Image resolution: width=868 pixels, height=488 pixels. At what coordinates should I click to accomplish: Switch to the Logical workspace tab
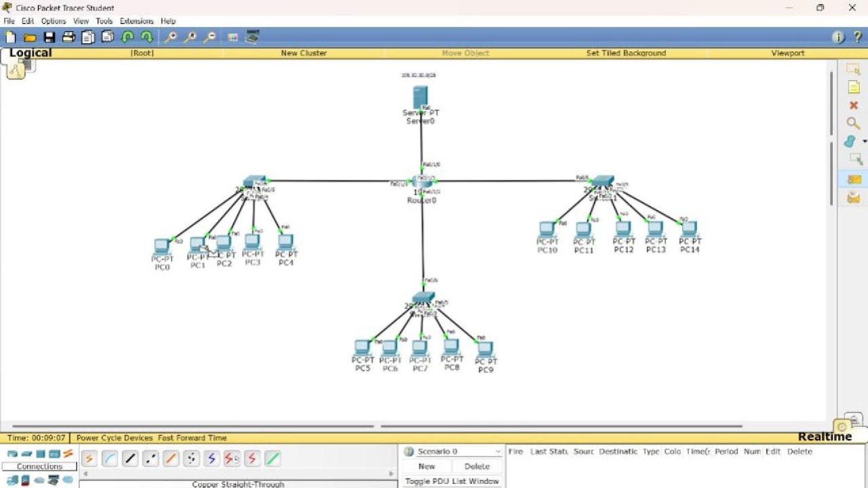(x=31, y=53)
